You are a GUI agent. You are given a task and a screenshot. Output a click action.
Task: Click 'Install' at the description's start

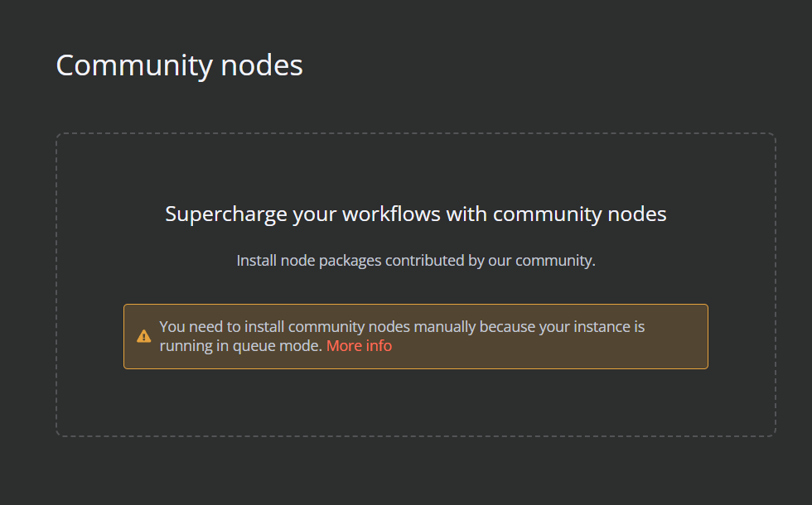(256, 260)
